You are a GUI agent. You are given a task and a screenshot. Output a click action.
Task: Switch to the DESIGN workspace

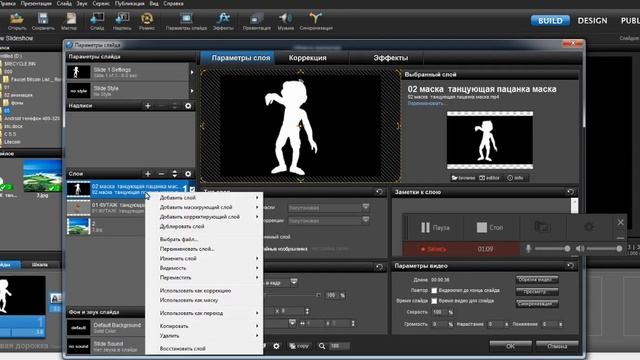tap(592, 20)
